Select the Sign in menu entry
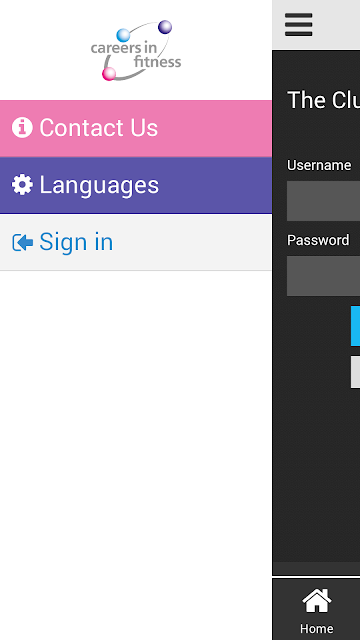Viewport: 360px width, 640px height. pos(136,242)
